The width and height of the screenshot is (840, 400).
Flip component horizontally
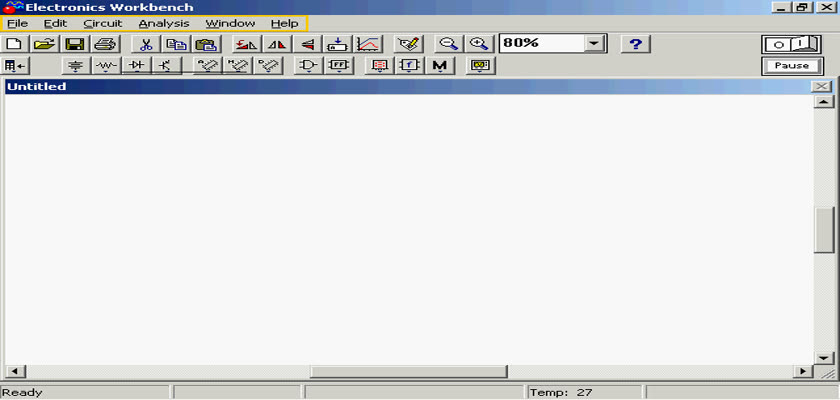pyautogui.click(x=278, y=44)
